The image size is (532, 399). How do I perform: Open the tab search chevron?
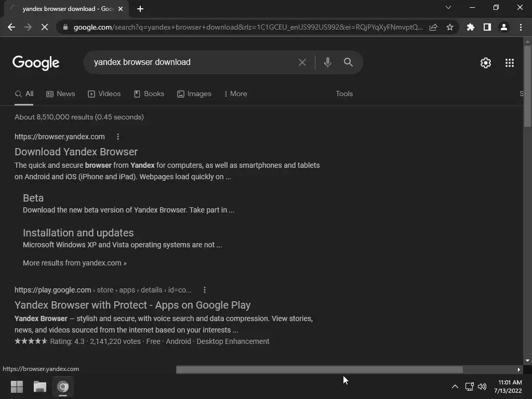(x=448, y=7)
